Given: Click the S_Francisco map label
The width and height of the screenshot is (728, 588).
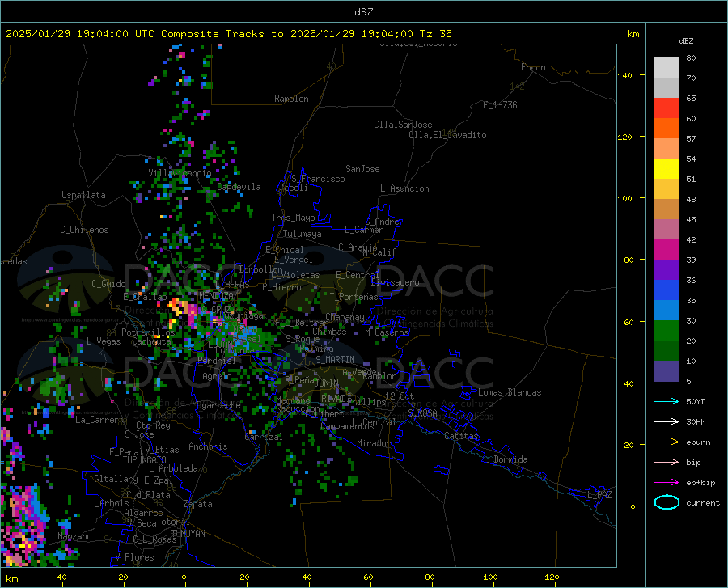Looking at the screenshot, I should point(318,179).
